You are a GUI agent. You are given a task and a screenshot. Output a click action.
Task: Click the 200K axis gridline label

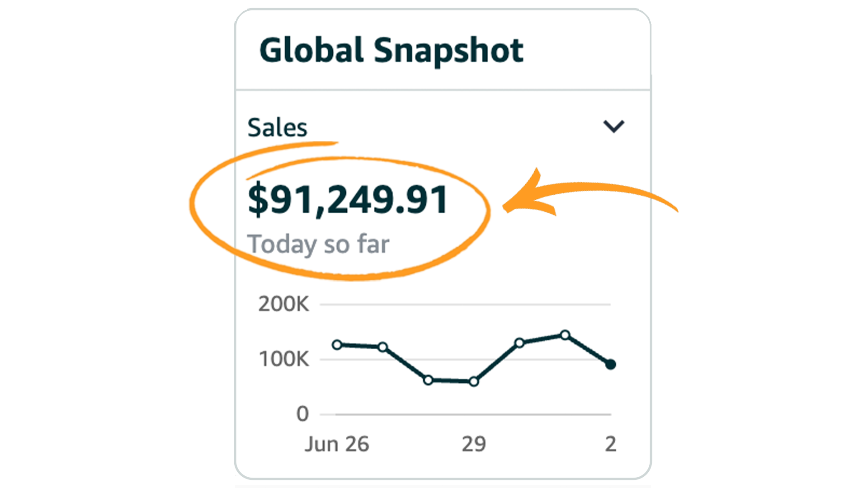coord(284,304)
